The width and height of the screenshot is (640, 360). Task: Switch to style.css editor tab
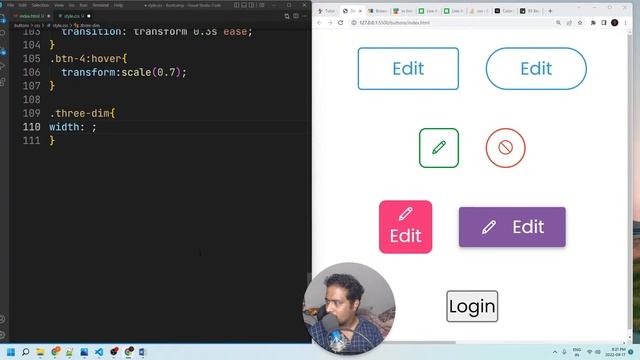click(74, 16)
